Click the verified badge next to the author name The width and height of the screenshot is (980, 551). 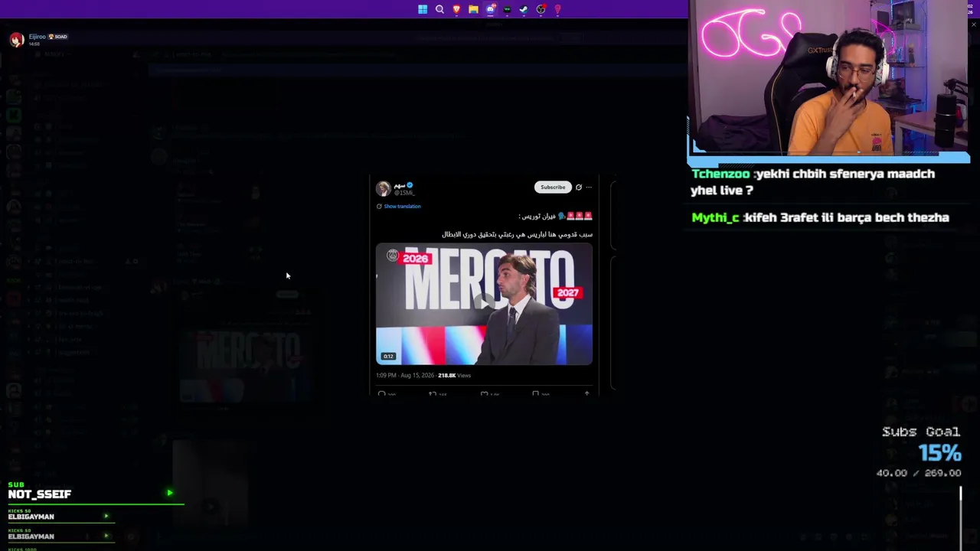[x=410, y=185]
